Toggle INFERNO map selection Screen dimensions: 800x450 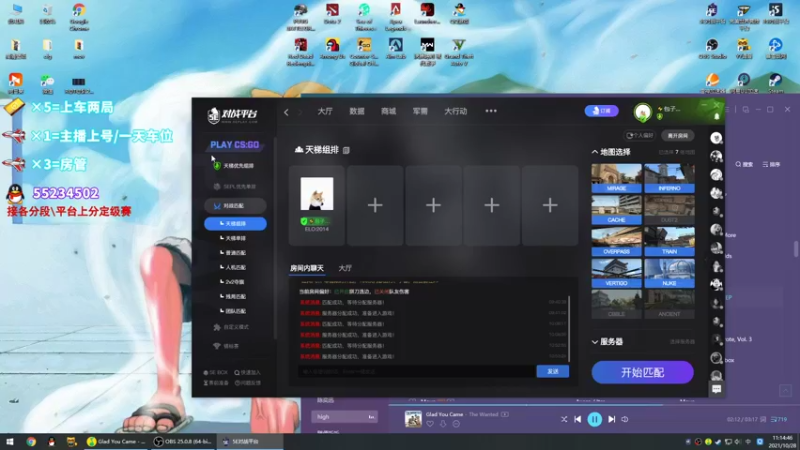(x=669, y=178)
